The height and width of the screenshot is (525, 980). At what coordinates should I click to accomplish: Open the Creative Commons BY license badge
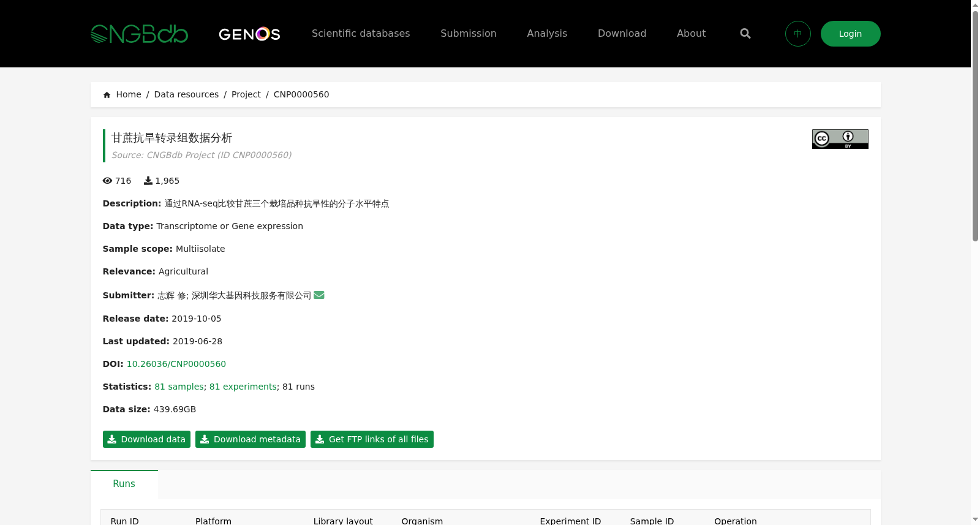click(x=840, y=139)
